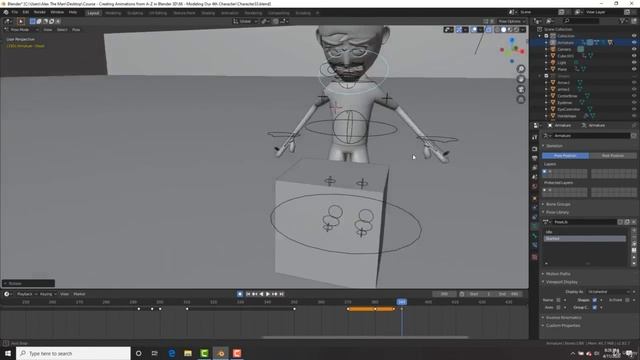Click the play reverse button
640x360 pixels.
tap(261, 294)
